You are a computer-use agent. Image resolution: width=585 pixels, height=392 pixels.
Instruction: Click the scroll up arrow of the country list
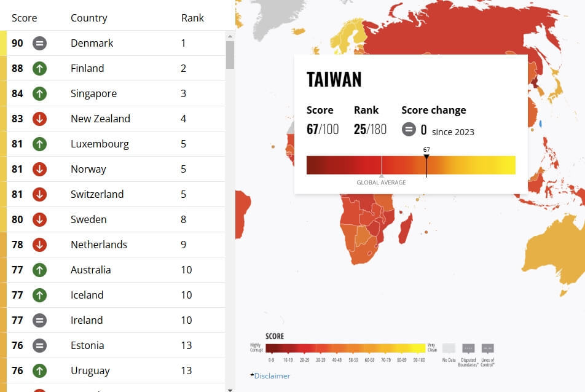click(230, 36)
